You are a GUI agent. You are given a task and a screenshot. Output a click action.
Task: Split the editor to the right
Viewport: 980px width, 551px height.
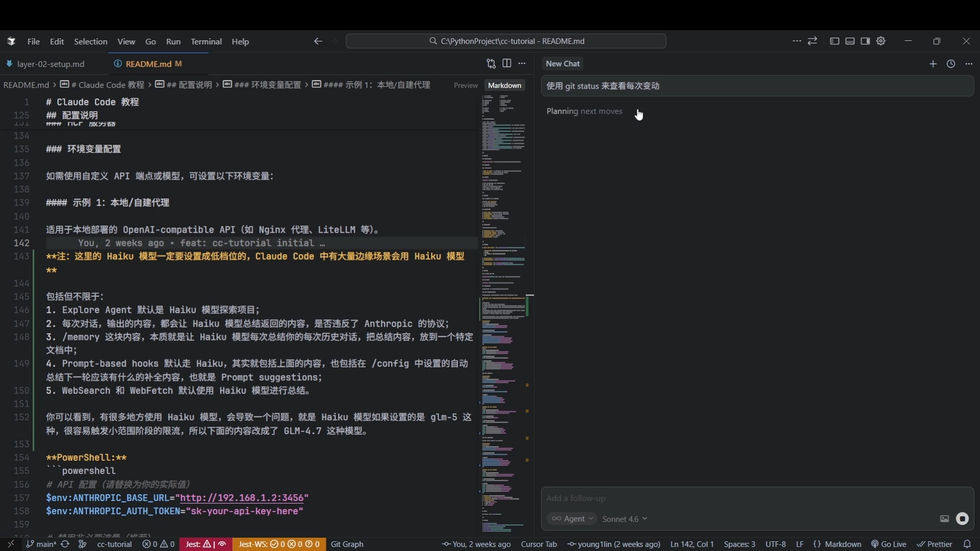pos(507,63)
